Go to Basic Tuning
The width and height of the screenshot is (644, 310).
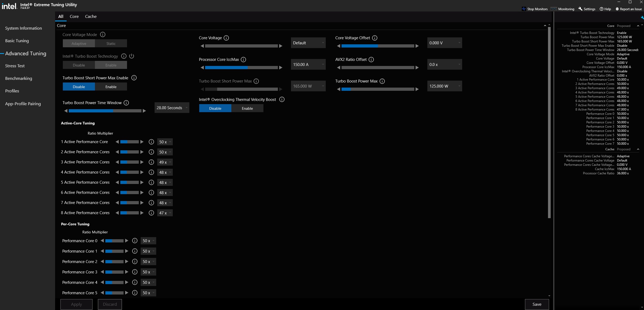17,41
